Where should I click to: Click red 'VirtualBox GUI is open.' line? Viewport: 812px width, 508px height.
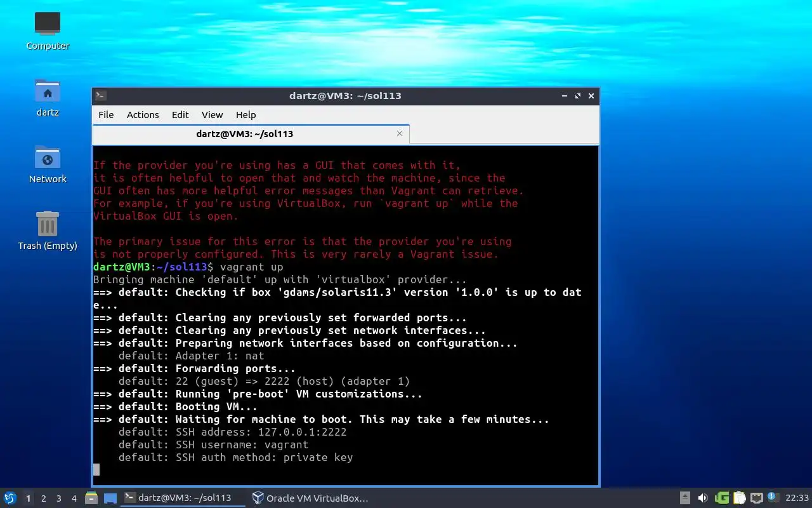tap(166, 216)
